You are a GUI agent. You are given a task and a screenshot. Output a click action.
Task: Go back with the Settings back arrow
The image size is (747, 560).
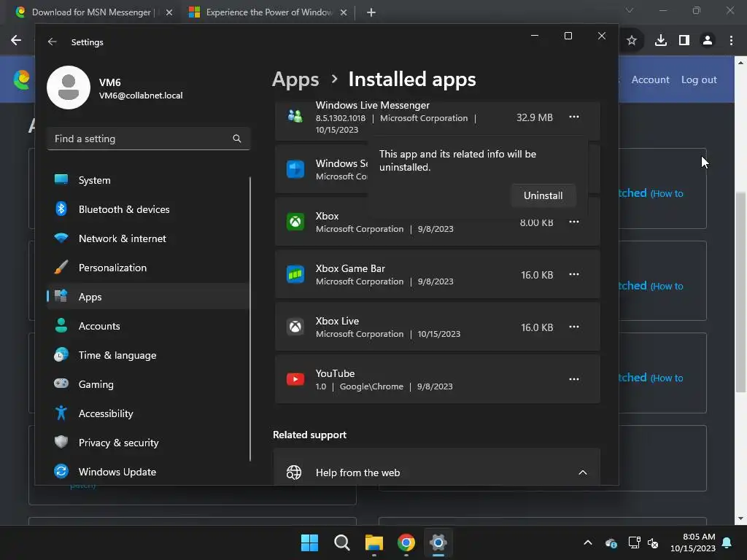pyautogui.click(x=53, y=42)
